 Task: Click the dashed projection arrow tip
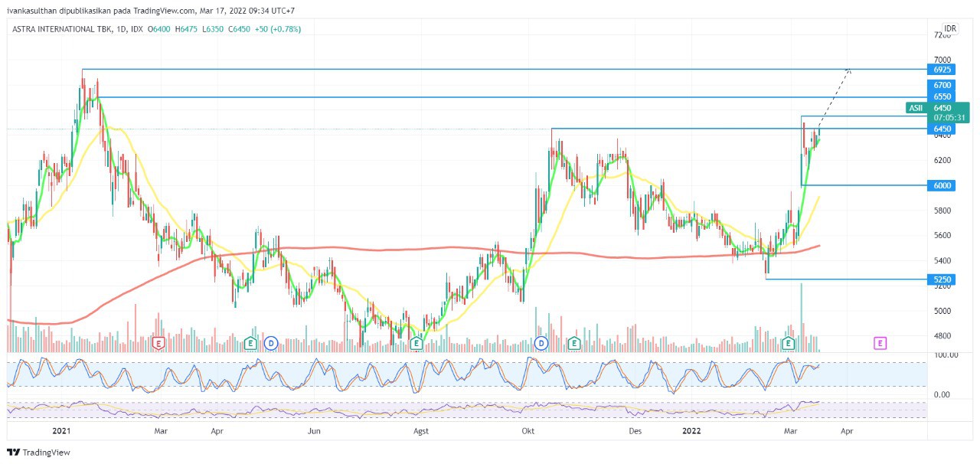click(848, 70)
